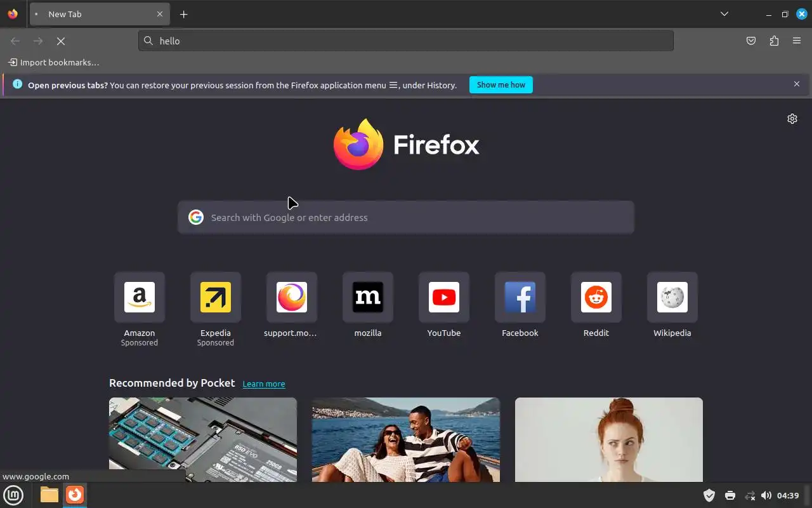Open the Pocket story with SSD hardware image
This screenshot has height=508, width=812.
[203, 439]
